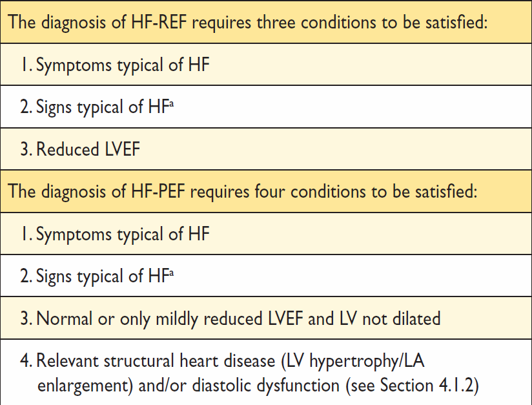Select 'Normal or only mildly reduced LVEF' row
Viewport: 532px width, 405px height.
pyautogui.click(x=266, y=318)
